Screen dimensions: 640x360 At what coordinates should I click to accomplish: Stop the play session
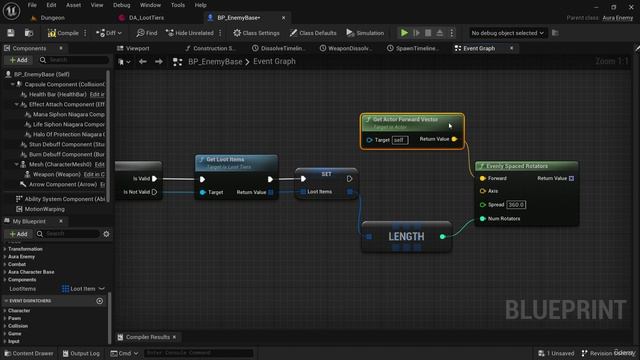428,33
